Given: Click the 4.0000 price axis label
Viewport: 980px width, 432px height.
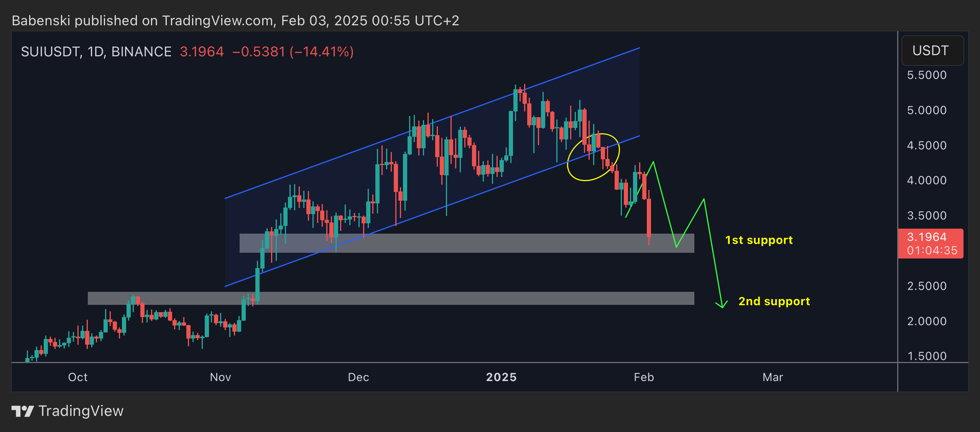Looking at the screenshot, I should [927, 180].
